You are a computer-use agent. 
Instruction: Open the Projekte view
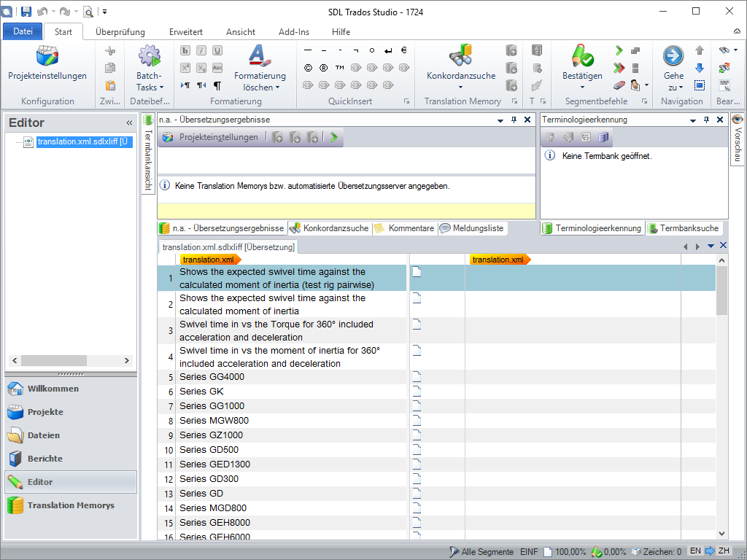click(71, 412)
